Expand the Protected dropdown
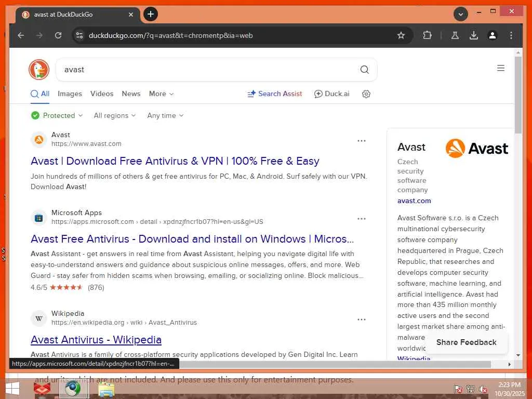 57,116
